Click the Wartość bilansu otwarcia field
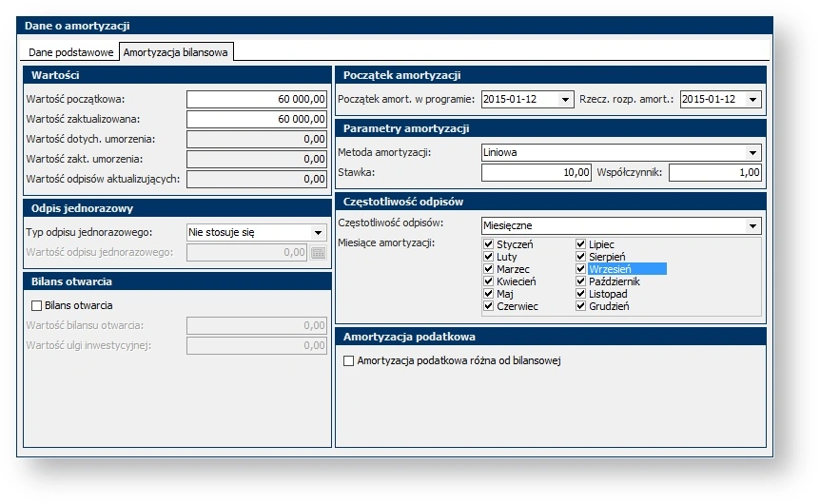Viewport: 820px width, 504px height. pyautogui.click(x=257, y=325)
